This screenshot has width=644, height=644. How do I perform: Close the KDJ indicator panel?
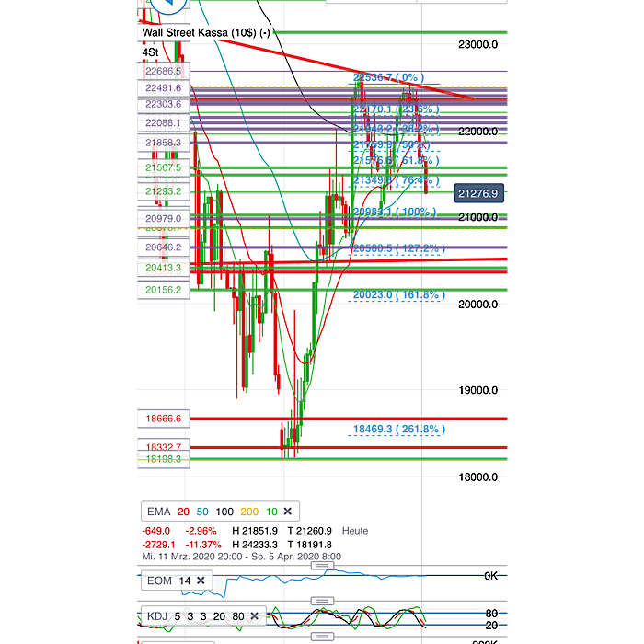pyautogui.click(x=254, y=616)
